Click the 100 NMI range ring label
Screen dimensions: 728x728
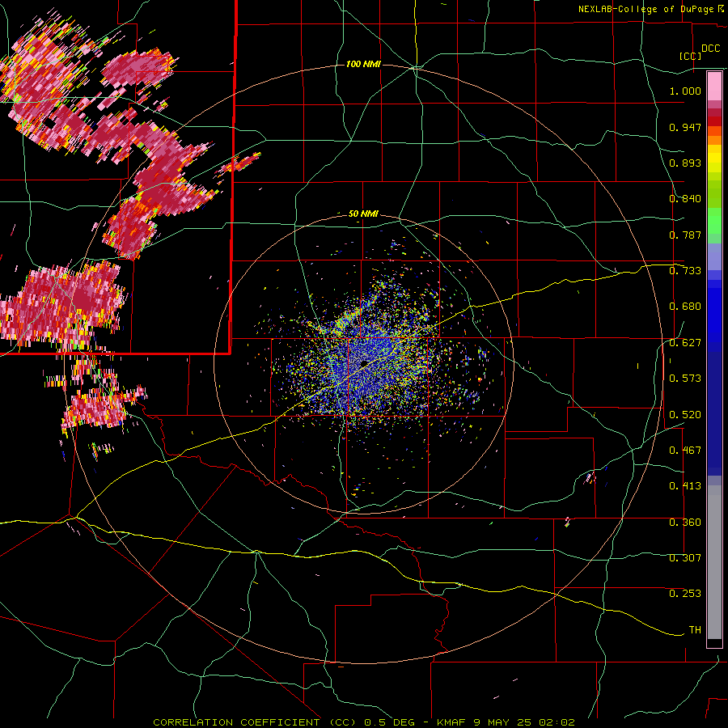tap(363, 64)
